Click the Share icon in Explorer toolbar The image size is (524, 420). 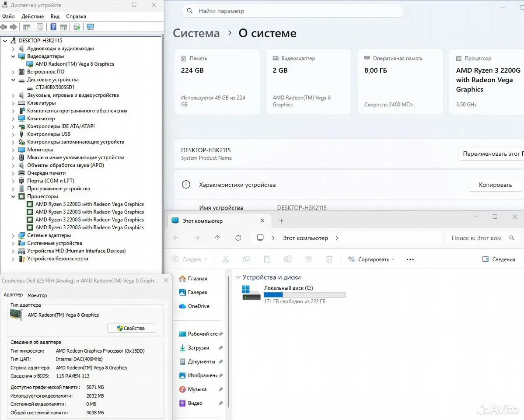point(309,259)
